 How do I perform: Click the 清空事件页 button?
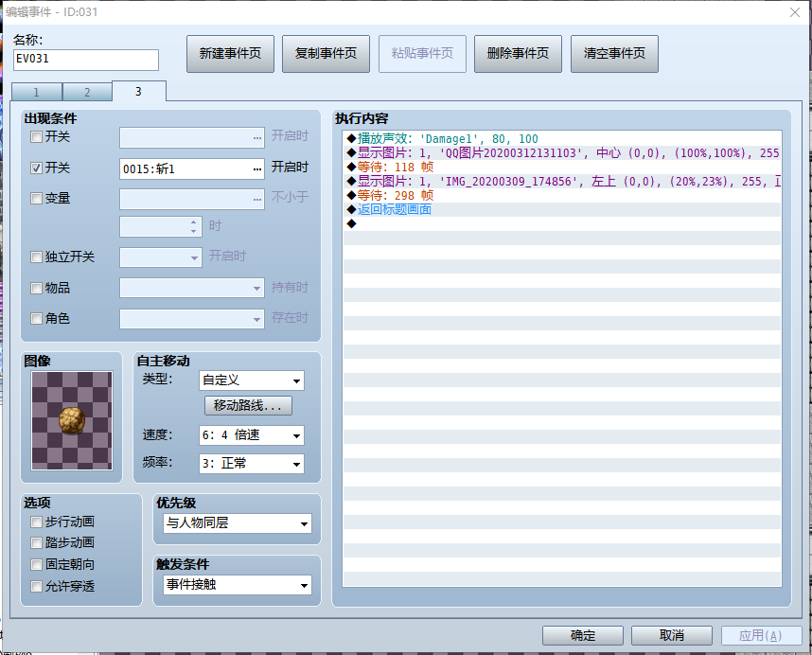tap(615, 54)
